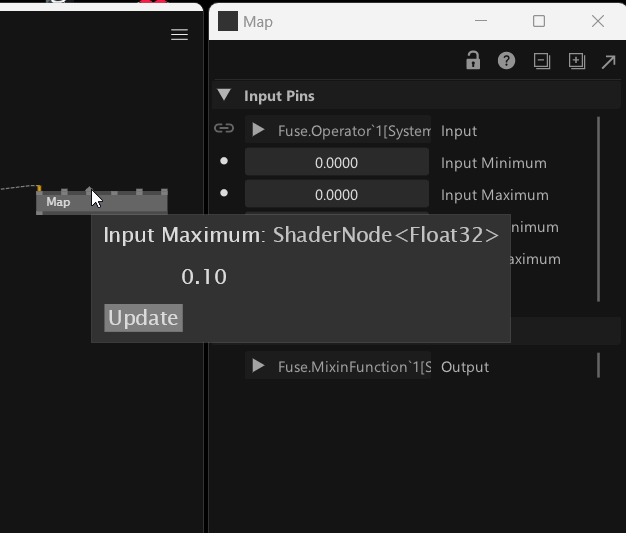Maximize the Map window
This screenshot has width=626, height=533.
(539, 21)
